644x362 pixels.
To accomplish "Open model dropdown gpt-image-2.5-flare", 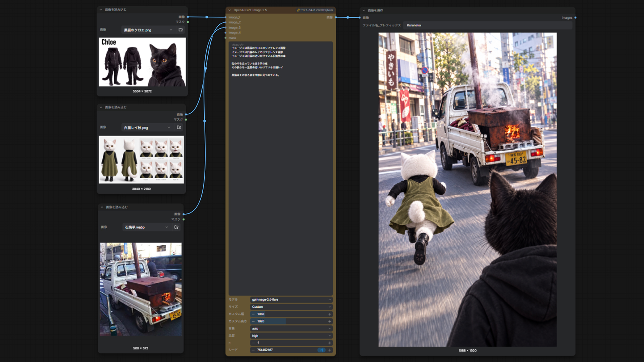I will (291, 300).
